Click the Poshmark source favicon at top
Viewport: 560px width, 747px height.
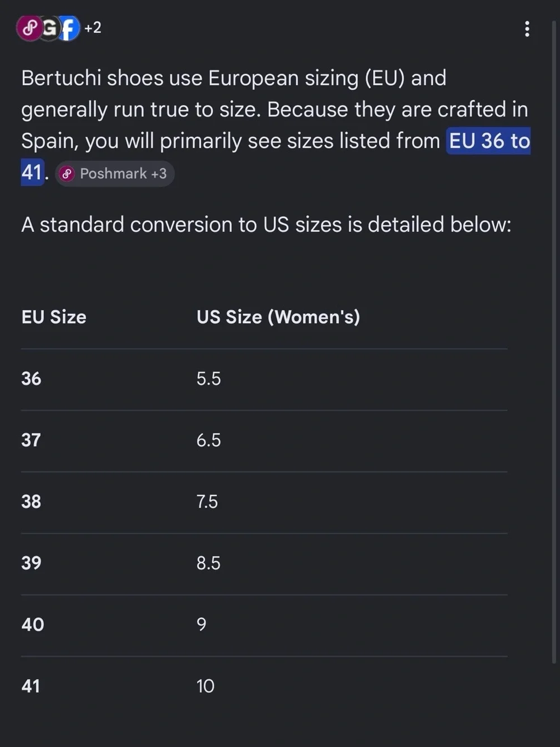pos(30,28)
